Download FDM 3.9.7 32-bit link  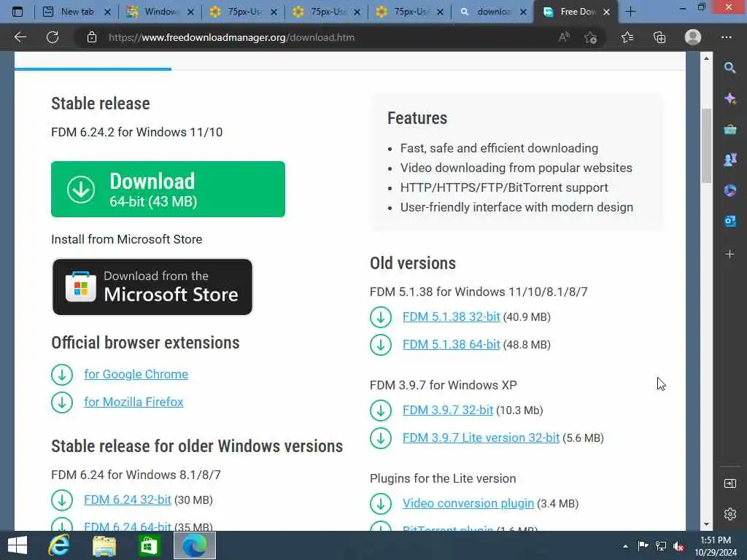[448, 410]
